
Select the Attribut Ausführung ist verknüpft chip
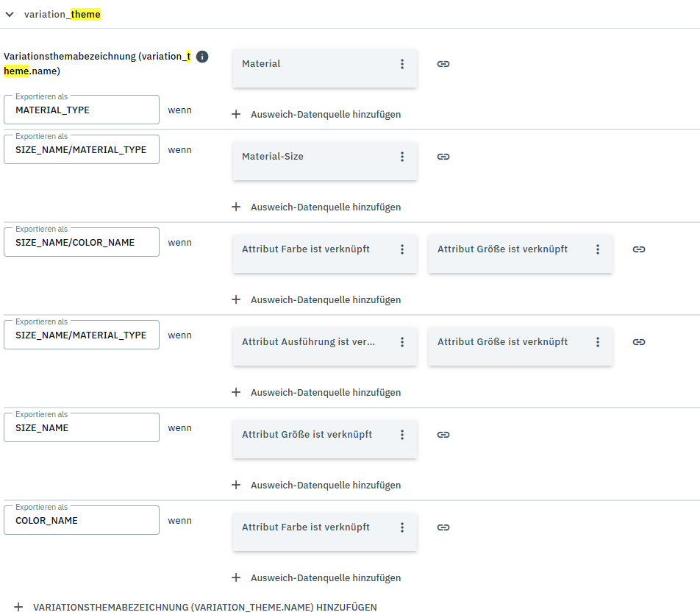[x=309, y=342]
